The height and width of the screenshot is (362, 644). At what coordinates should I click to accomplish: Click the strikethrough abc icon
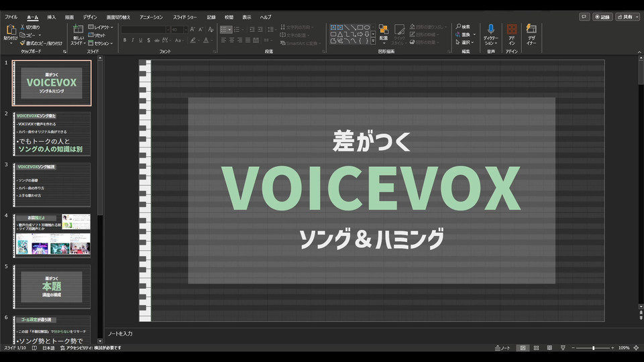coord(156,40)
